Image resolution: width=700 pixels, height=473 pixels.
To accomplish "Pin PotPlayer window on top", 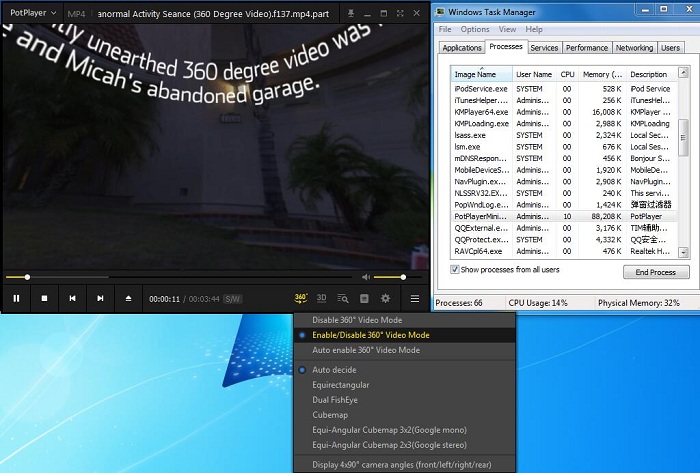I will coord(351,13).
